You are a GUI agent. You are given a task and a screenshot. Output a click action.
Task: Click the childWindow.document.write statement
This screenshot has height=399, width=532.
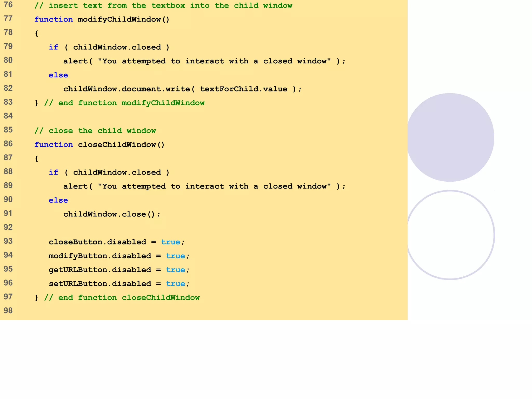(x=182, y=89)
